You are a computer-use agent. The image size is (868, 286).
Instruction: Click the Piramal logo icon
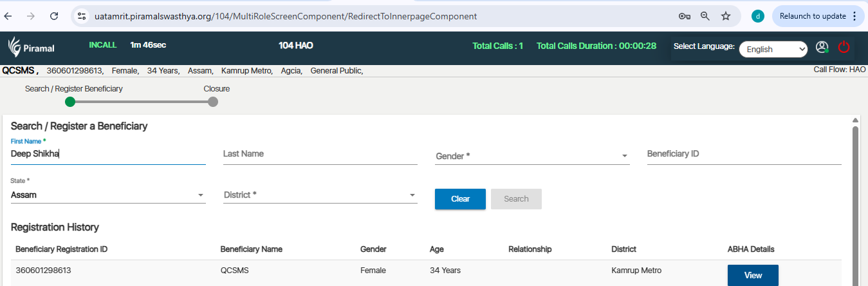pos(15,47)
